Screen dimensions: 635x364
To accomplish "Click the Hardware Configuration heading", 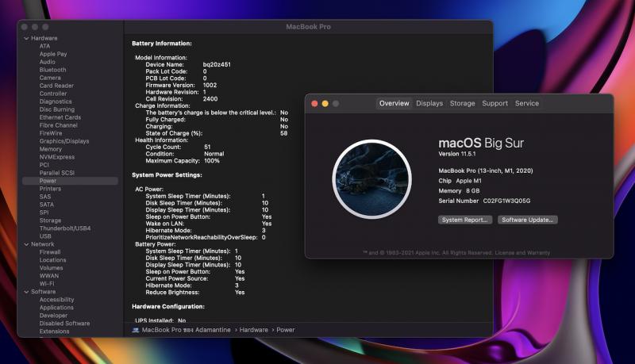I will point(168,307).
